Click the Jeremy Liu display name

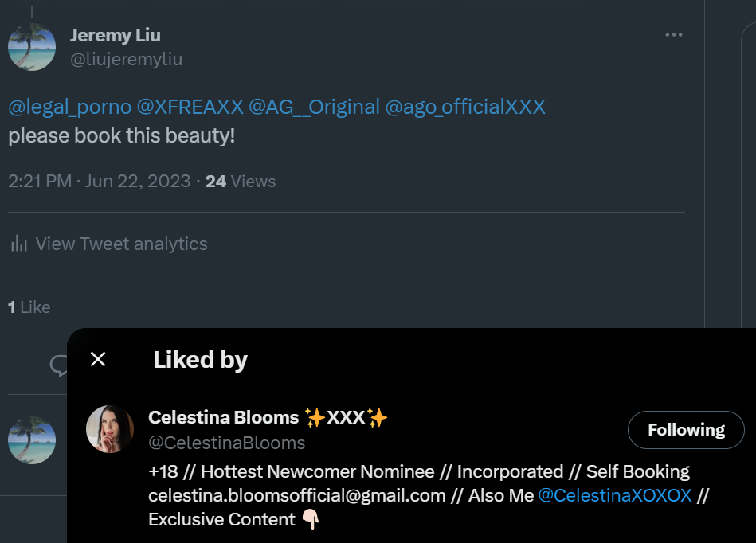coord(115,35)
